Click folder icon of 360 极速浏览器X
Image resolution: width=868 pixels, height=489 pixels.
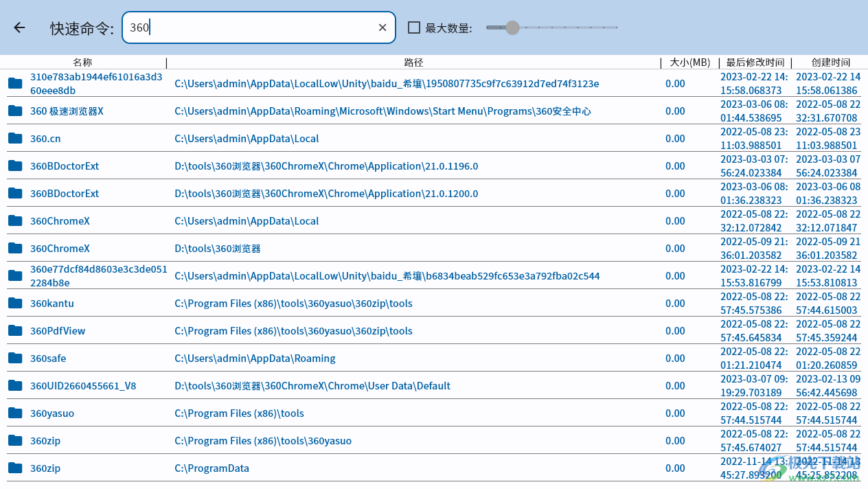point(15,111)
